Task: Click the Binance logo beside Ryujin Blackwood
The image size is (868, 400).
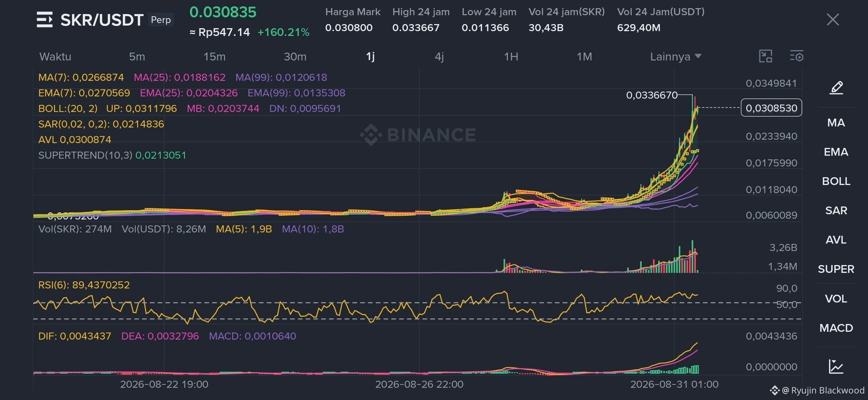Action: point(775,390)
